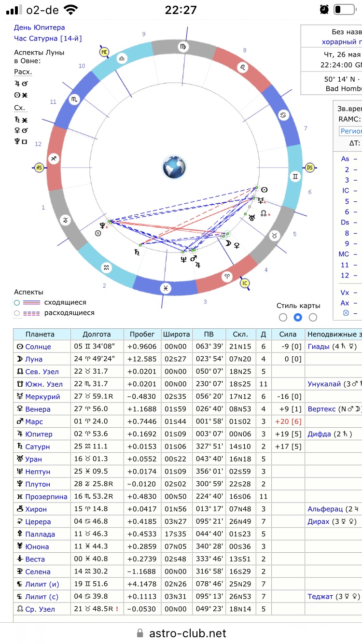Click the Libra sign on the zodiac wheel

[121, 58]
